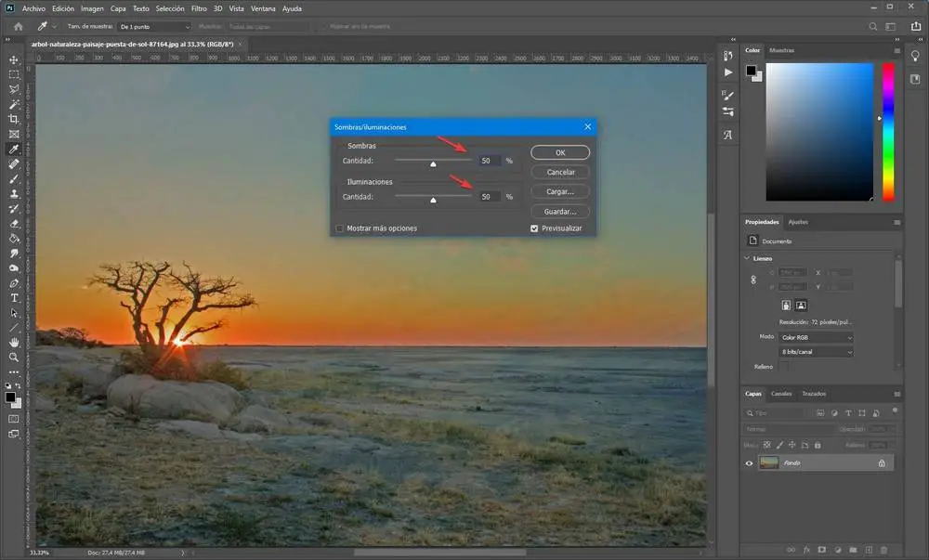This screenshot has width=929, height=560.
Task: Select the Eyedropper tool
Action: click(x=14, y=149)
